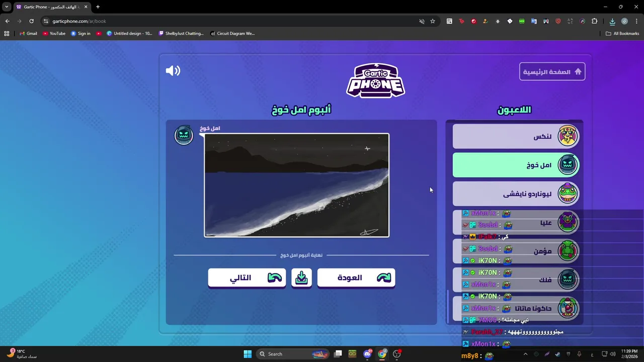Click the نهاية ألبوم امل خوخ end label
Image resolution: width=644 pixels, height=362 pixels.
click(x=301, y=255)
